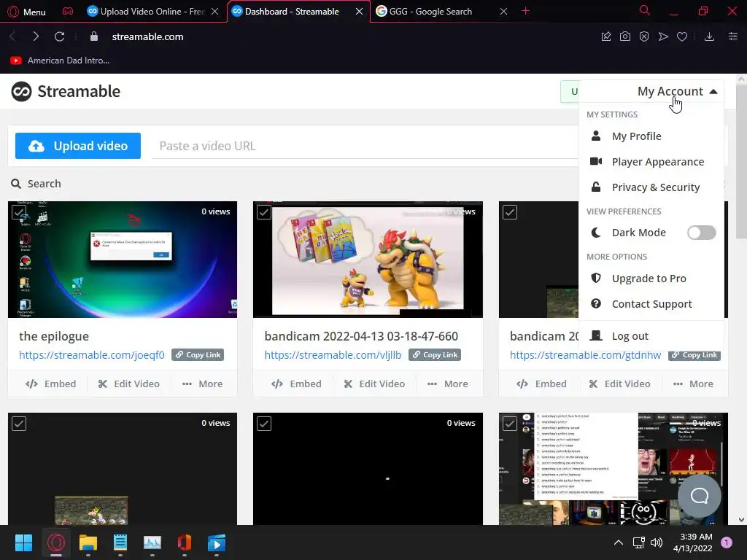The image size is (747, 560).
Task: Select checkbox on bandicam 03-18-47-660 video
Action: [x=264, y=212]
